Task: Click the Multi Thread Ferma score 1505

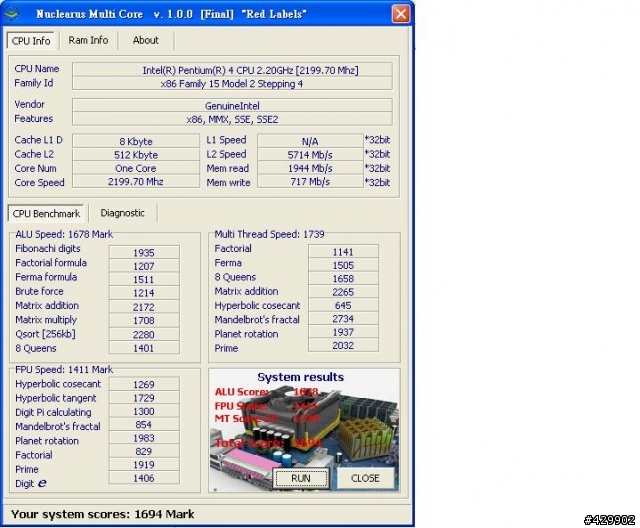Action: pyautogui.click(x=343, y=265)
